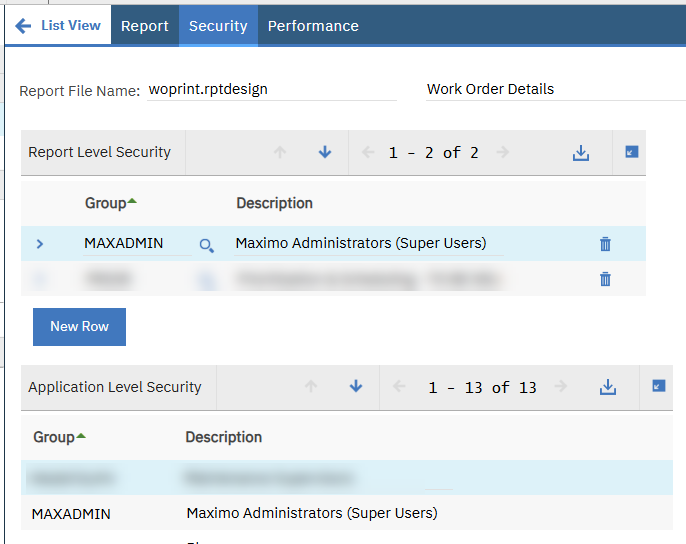Move down in Application Level Security rows

click(x=356, y=387)
